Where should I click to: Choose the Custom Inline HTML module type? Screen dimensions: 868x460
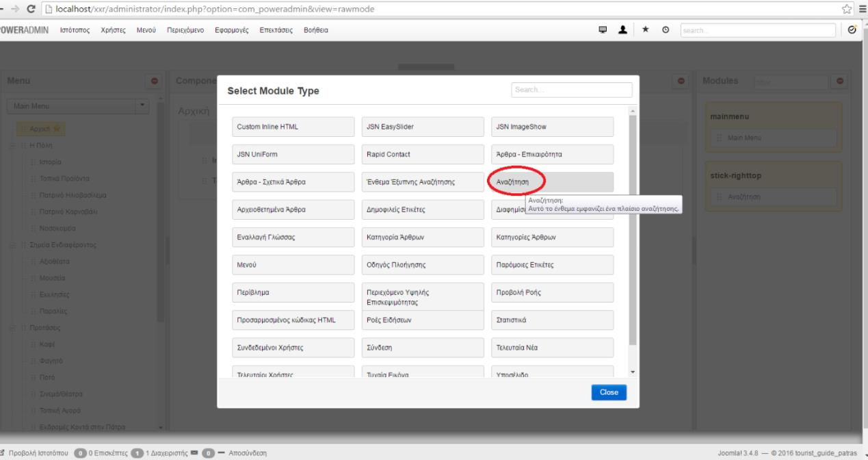tap(292, 127)
